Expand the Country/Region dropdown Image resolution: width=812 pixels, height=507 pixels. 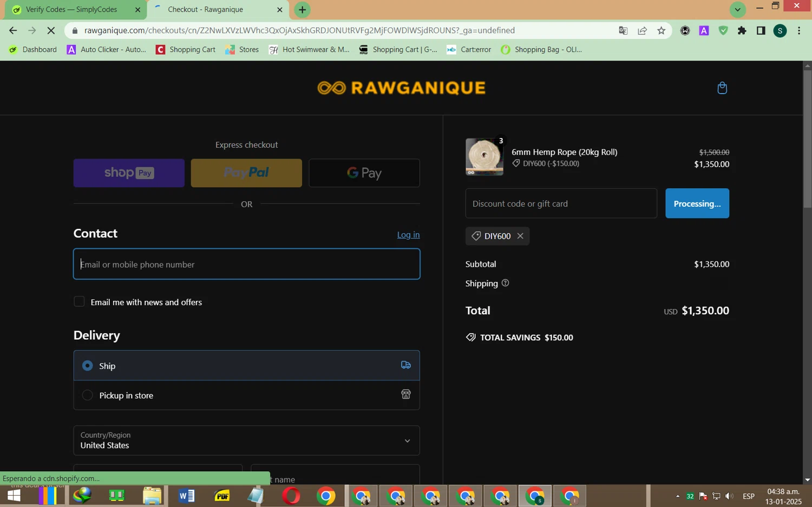246,440
